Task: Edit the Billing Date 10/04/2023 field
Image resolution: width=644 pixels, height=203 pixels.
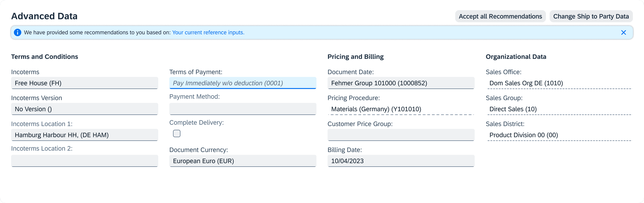Action: tap(401, 161)
